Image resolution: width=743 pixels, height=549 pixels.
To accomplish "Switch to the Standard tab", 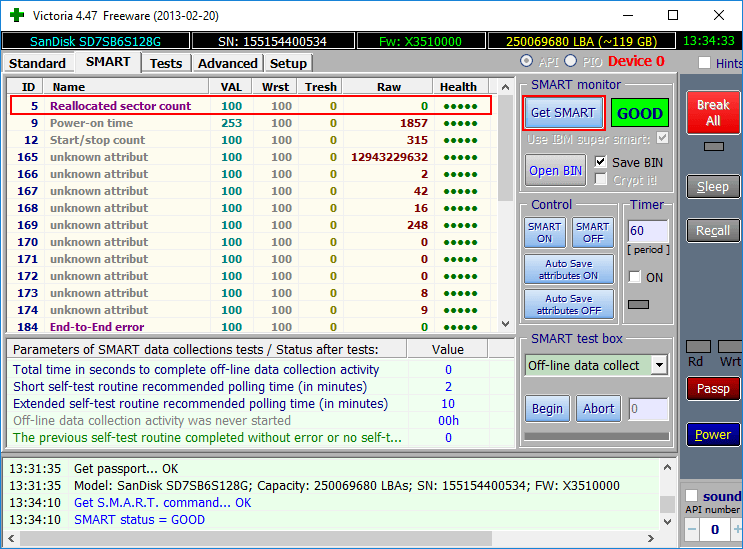I will [x=37, y=63].
